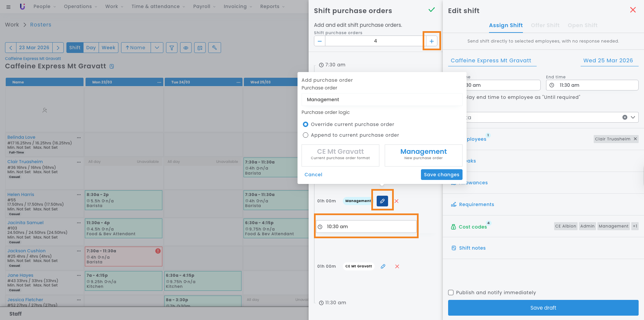644x320 pixels.
Task: Click the Purchase order Management text field
Action: pyautogui.click(x=382, y=100)
